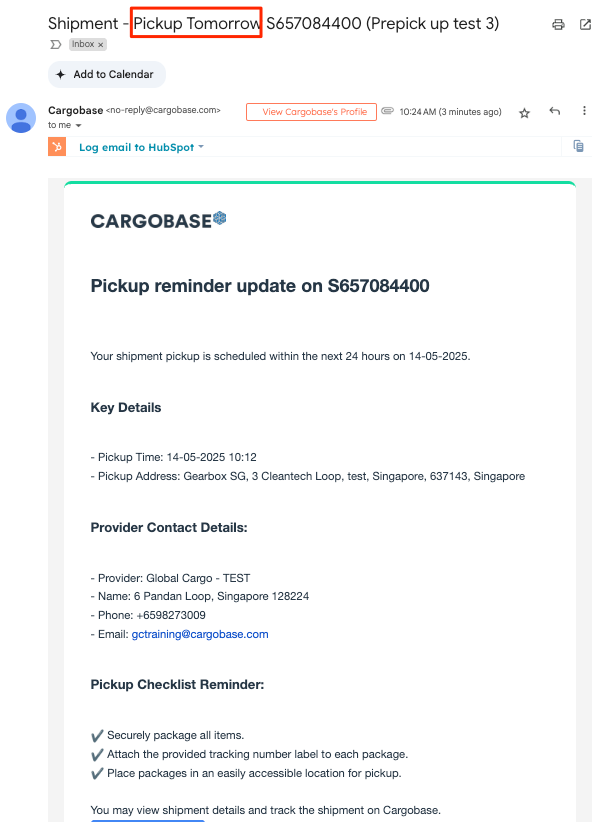Toggle the importance marker beside Inbox label
Image resolution: width=599 pixels, height=822 pixels.
click(x=56, y=45)
